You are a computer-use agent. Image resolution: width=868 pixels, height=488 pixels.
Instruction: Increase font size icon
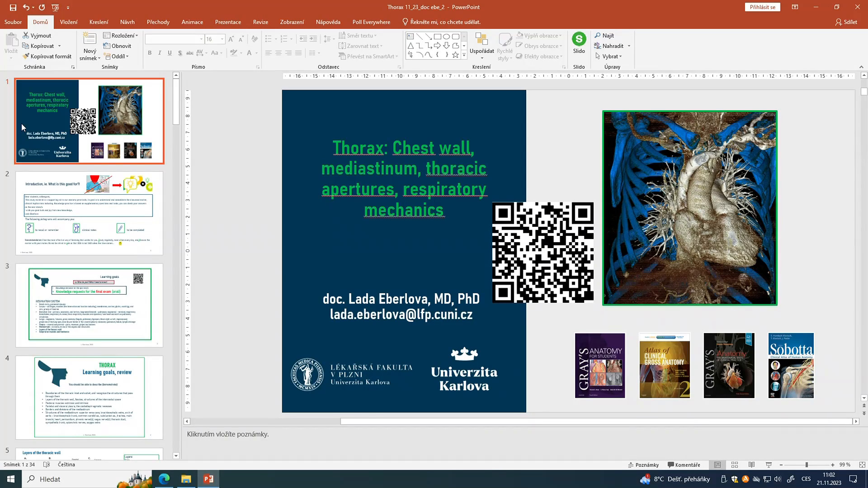pos(231,39)
